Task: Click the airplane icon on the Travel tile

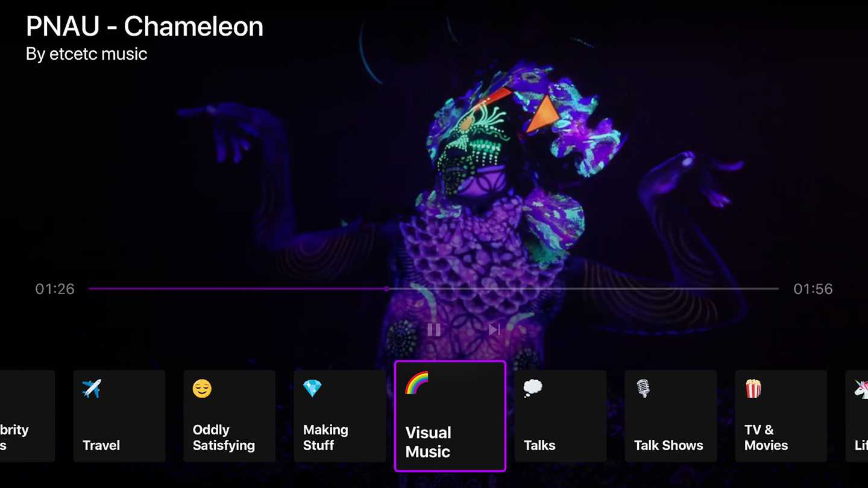Action: [92, 389]
